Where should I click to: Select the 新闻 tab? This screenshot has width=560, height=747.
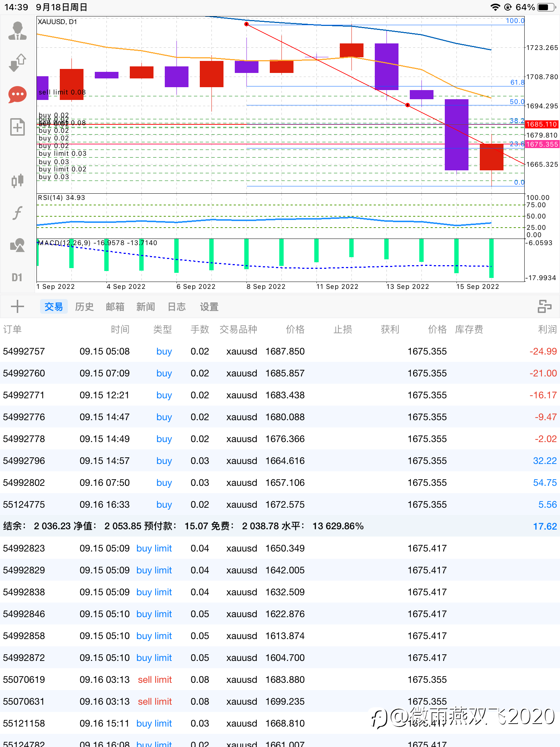tap(145, 307)
